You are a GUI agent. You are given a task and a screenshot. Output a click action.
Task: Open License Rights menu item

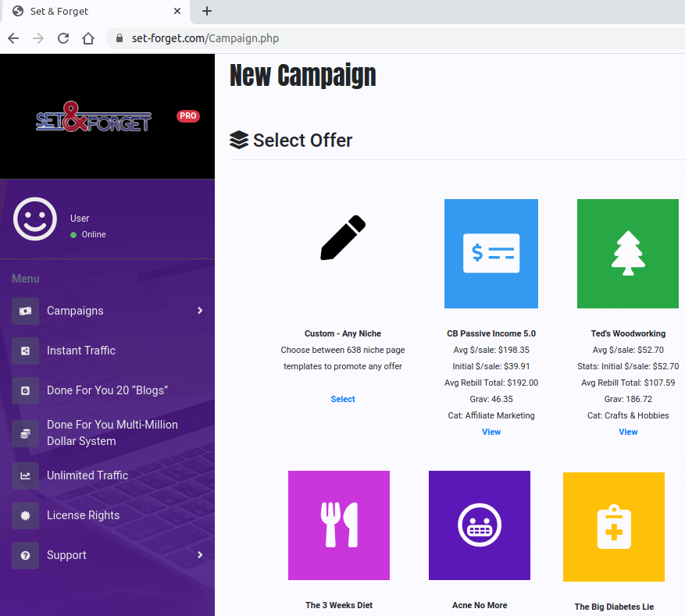pyautogui.click(x=83, y=515)
